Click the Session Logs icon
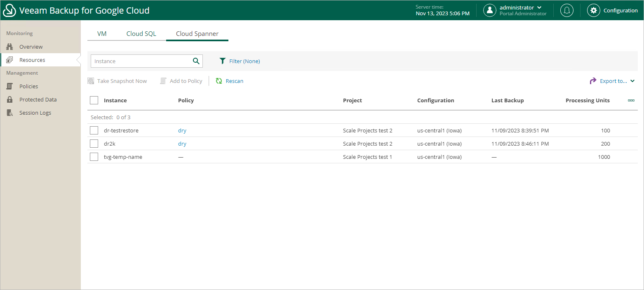This screenshot has height=290, width=644. [10, 113]
